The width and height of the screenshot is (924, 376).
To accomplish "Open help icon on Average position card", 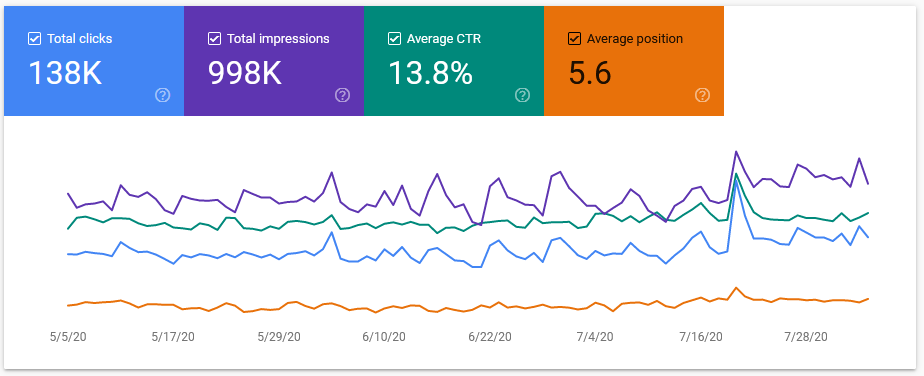I will coord(702,95).
